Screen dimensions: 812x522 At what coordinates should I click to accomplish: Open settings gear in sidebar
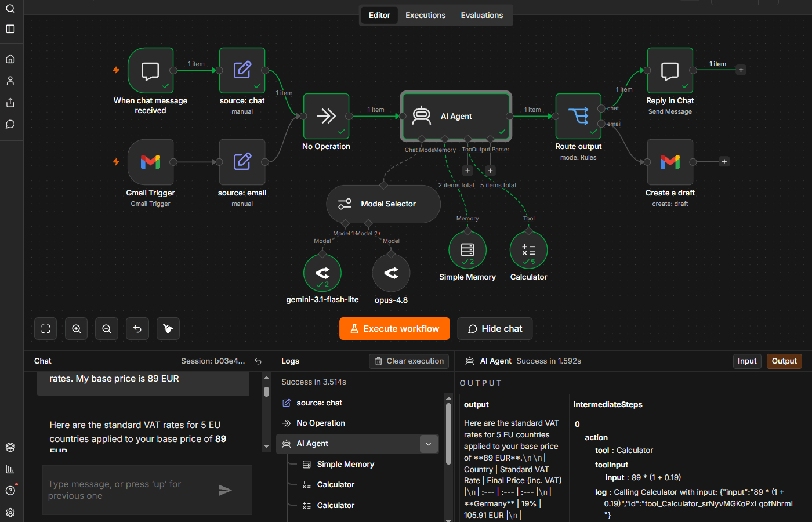10,513
